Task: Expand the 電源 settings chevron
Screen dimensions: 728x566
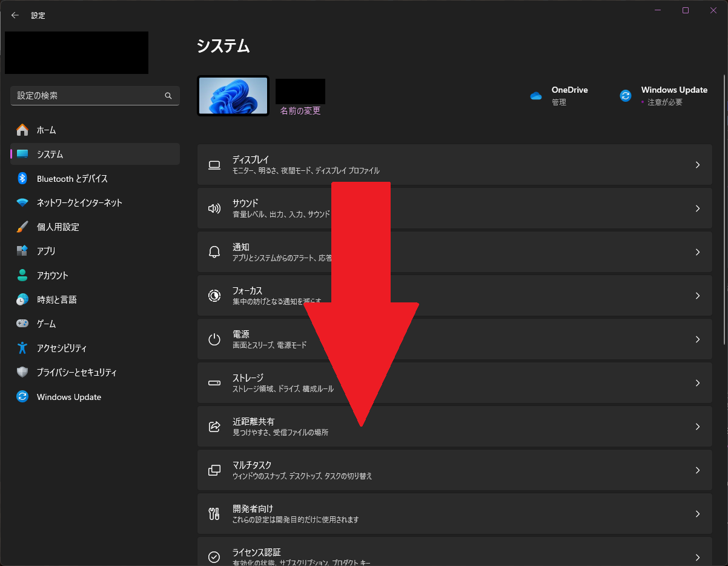Action: click(x=697, y=339)
